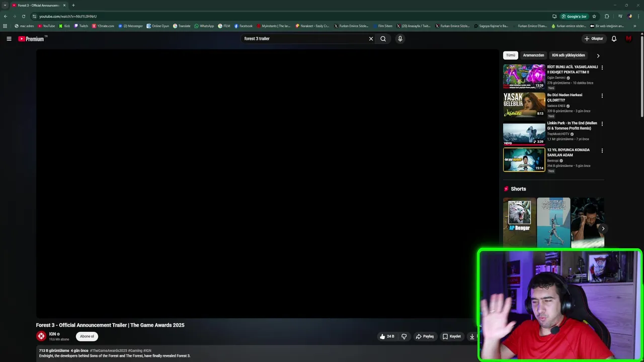Image resolution: width=644 pixels, height=362 pixels.
Task: Click the black video player area
Action: coord(267,184)
